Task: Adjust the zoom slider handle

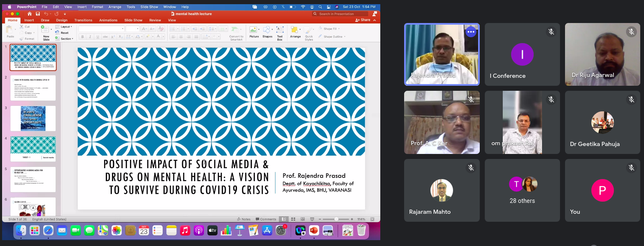Action: pyautogui.click(x=336, y=219)
